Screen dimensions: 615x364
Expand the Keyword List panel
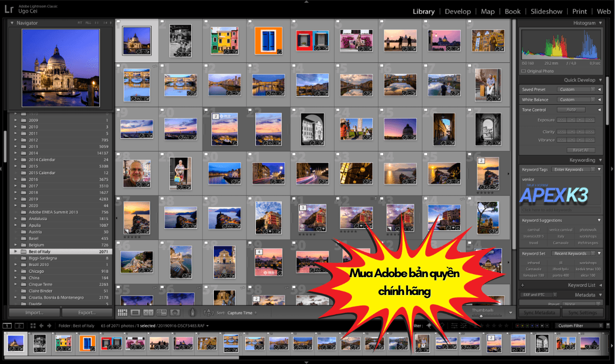coord(601,285)
